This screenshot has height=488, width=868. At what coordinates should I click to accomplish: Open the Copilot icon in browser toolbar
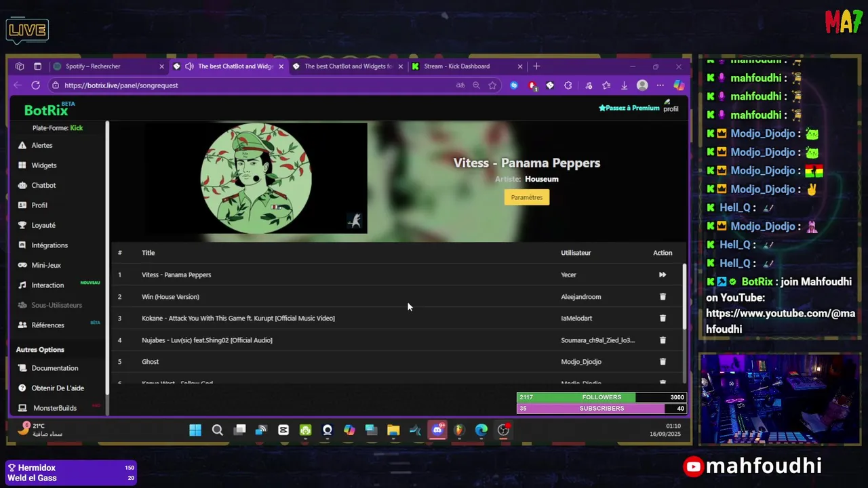click(678, 85)
